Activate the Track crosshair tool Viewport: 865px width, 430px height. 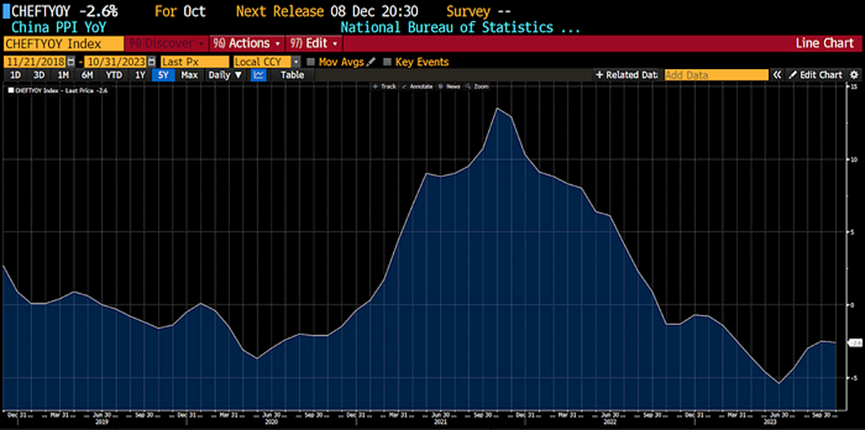click(385, 87)
